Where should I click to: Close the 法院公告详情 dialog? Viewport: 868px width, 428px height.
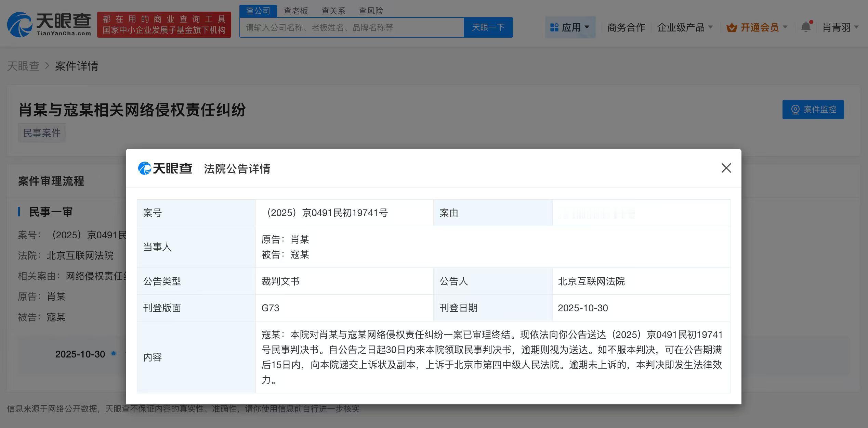(726, 168)
